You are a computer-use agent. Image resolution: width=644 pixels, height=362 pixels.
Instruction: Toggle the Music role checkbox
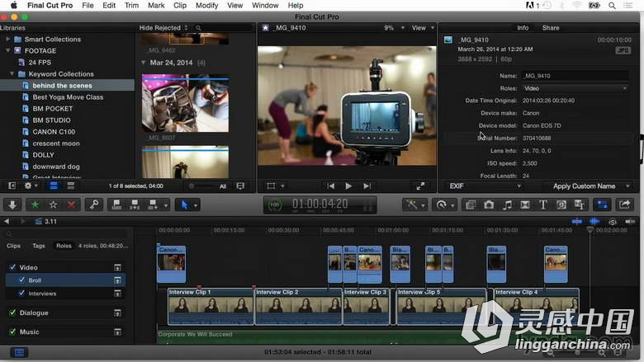12,331
